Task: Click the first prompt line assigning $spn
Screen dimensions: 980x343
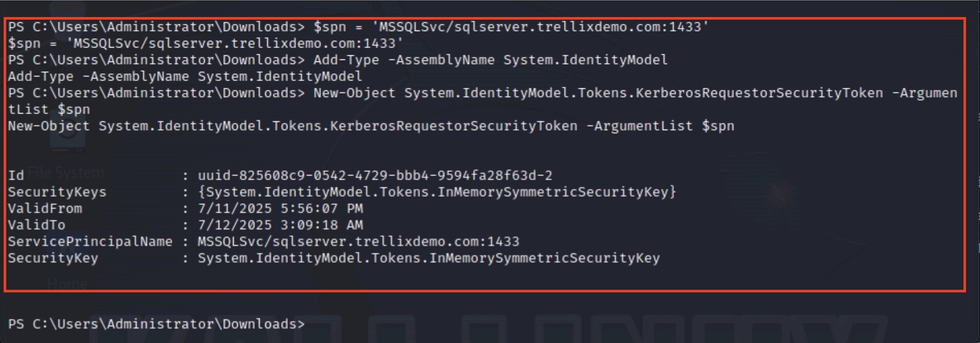Action: coord(358,27)
